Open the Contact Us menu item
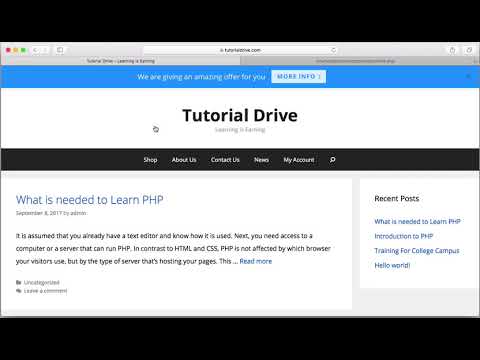Image resolution: width=480 pixels, height=360 pixels. [225, 160]
